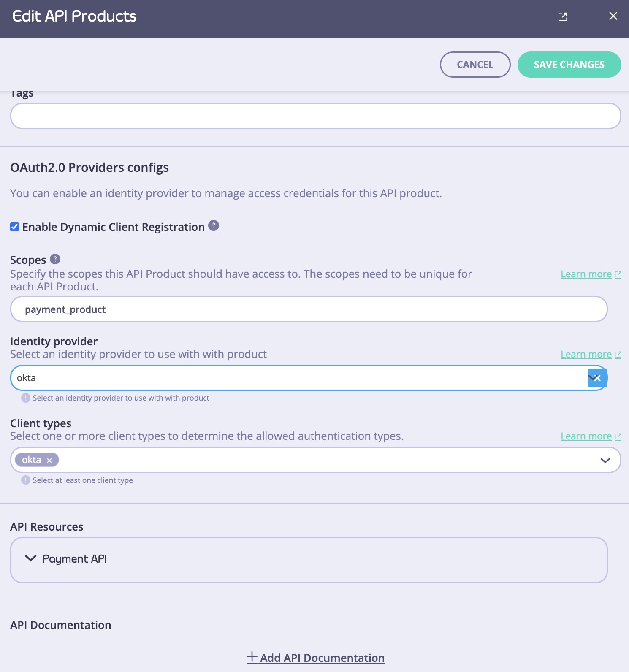The height and width of the screenshot is (672, 629).
Task: Close the Edit API Products panel
Action: 613,16
